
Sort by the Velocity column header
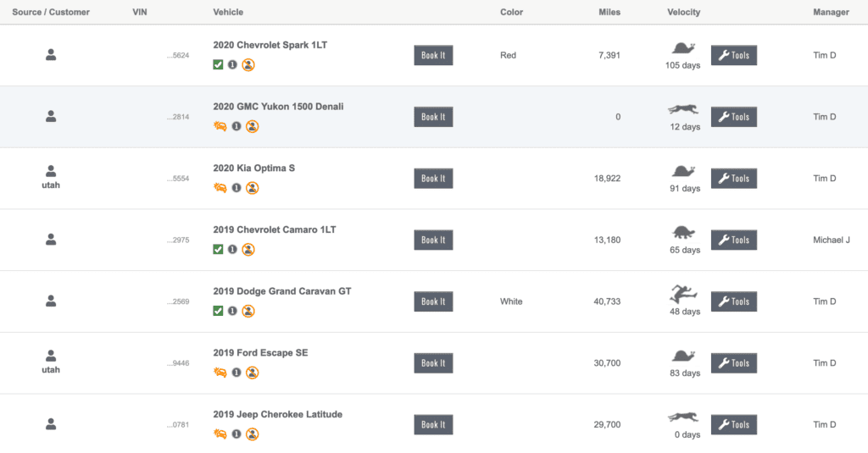pyautogui.click(x=684, y=12)
